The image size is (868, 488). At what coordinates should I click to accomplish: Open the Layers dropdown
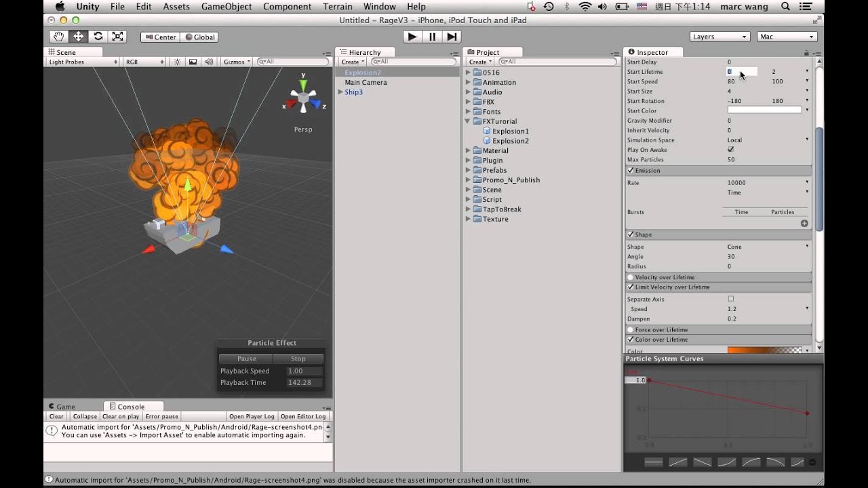click(719, 37)
